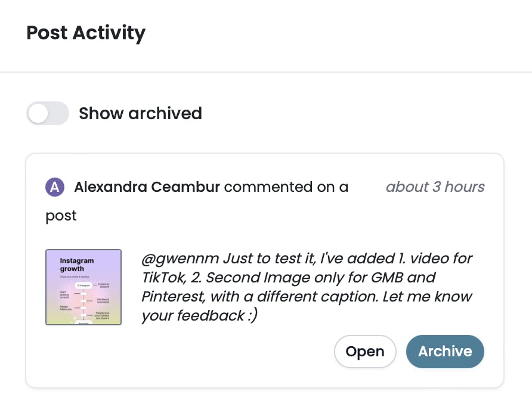Click the 'about 3 hours' timestamp

[x=435, y=187]
